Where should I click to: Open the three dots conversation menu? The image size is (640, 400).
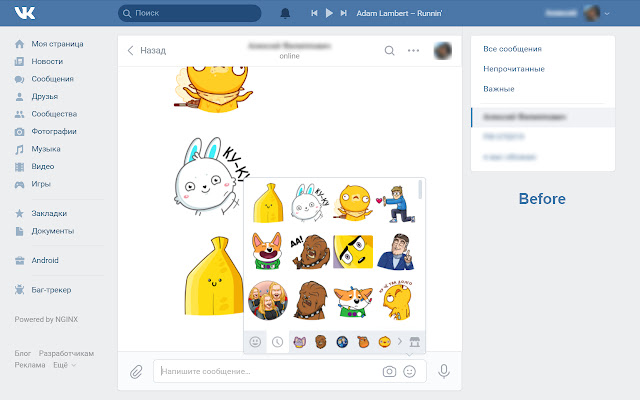point(413,51)
